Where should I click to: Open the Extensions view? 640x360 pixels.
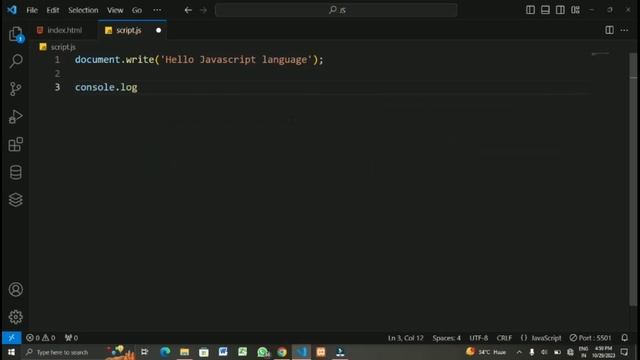(16, 144)
